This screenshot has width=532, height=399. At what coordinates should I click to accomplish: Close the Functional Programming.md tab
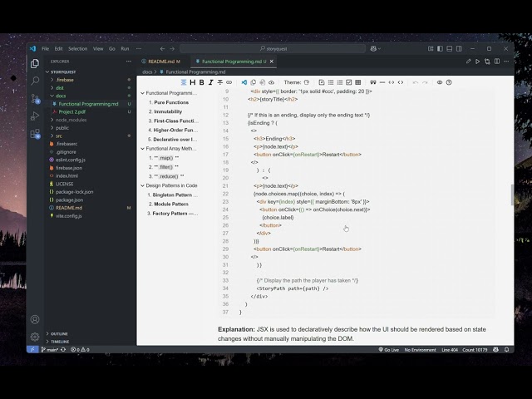coord(272,62)
